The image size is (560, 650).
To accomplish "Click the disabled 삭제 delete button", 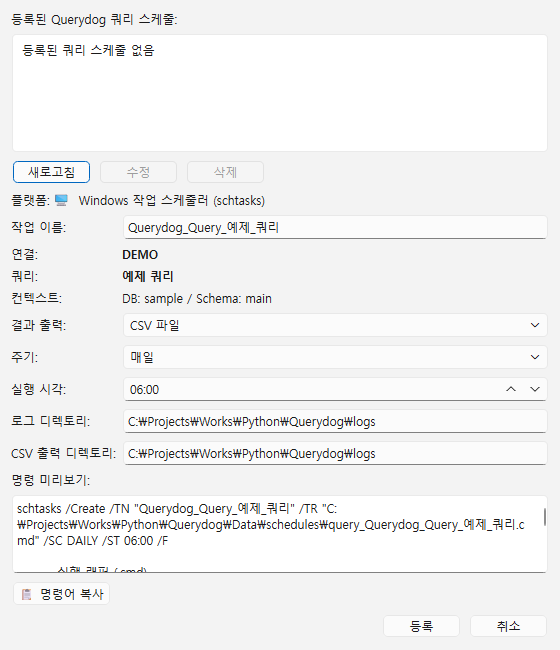I will pyautogui.click(x=225, y=172).
